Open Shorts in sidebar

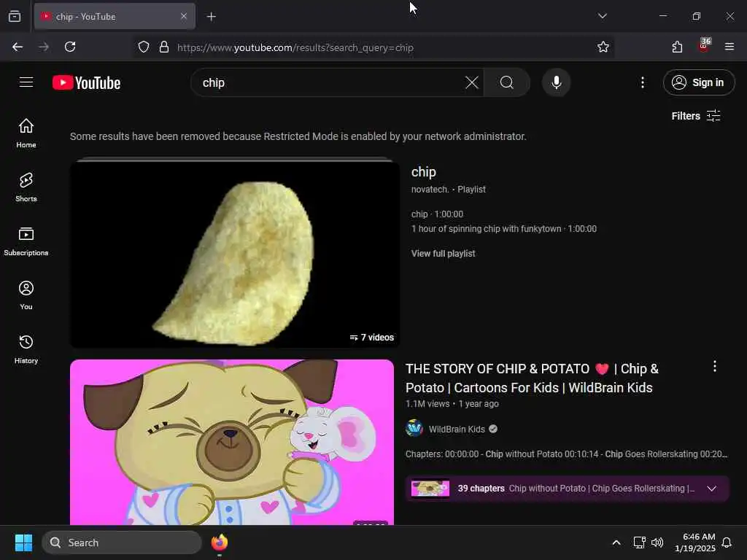pos(26,187)
